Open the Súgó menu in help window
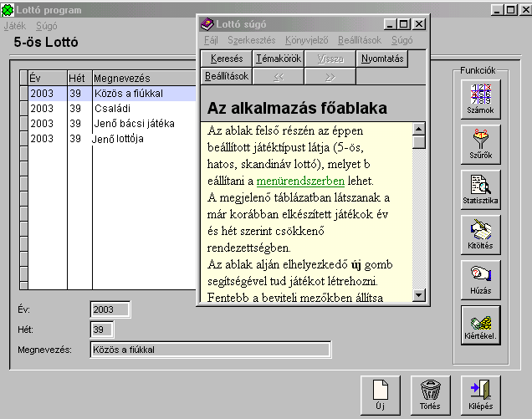The height and width of the screenshot is (419, 532). coord(402,40)
